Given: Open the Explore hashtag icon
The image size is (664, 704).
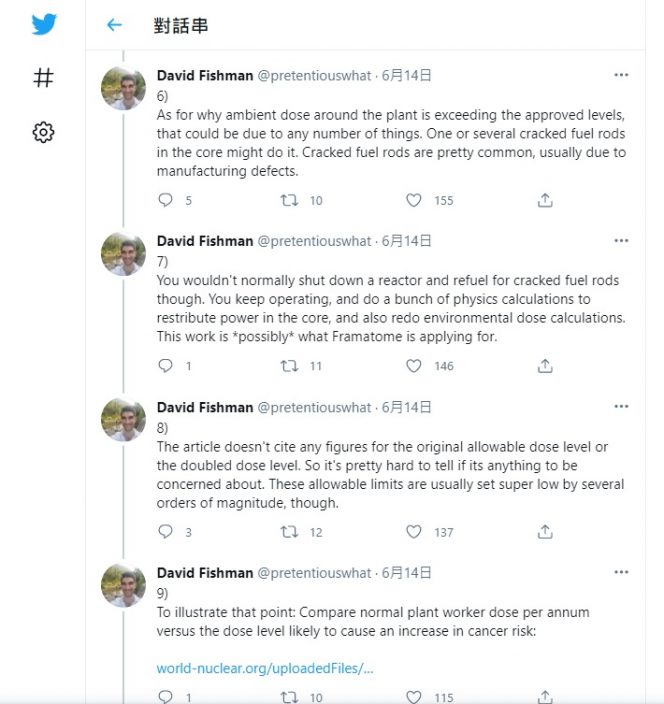Looking at the screenshot, I should click(x=44, y=78).
